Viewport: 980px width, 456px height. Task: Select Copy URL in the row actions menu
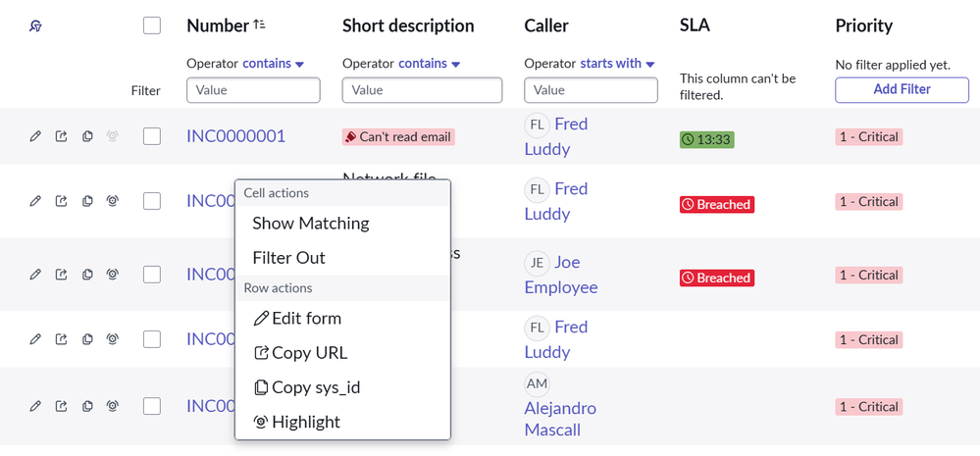[x=342, y=353]
